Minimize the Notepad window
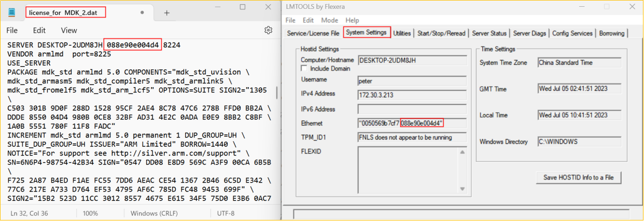 (218, 7)
